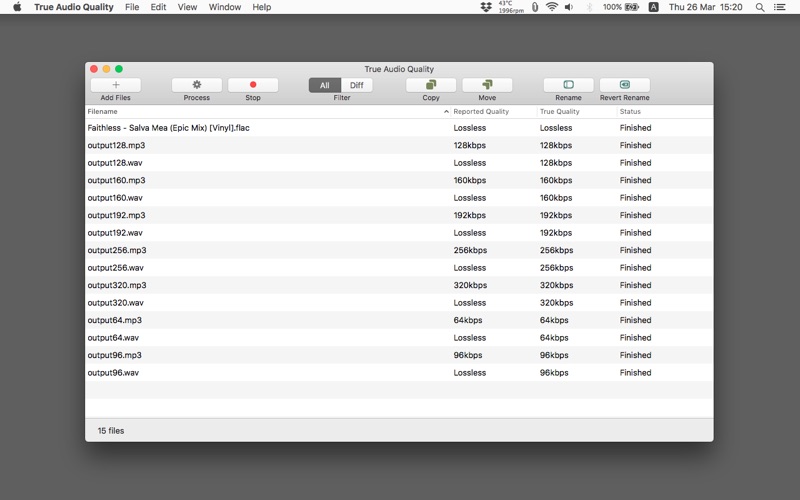This screenshot has width=800, height=500.
Task: Select the output320.mp3 file row
Action: click(x=399, y=285)
